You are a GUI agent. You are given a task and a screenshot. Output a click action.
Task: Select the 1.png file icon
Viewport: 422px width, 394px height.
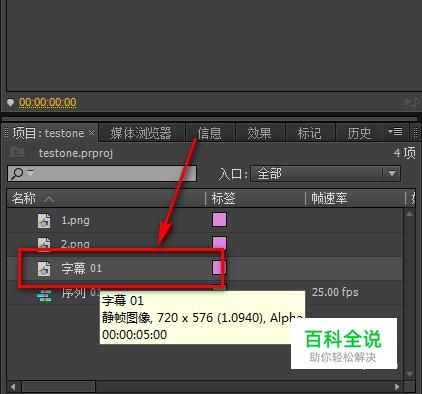tap(44, 221)
